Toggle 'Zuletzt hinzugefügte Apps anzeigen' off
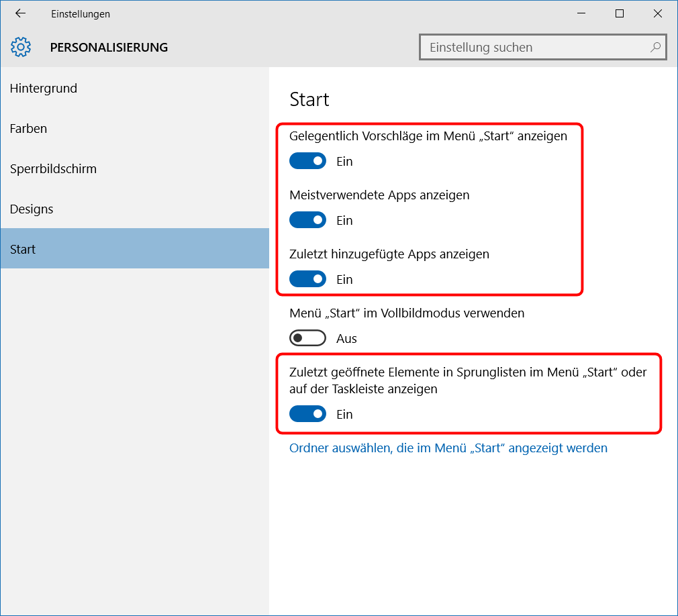This screenshot has width=678, height=616. [307, 279]
